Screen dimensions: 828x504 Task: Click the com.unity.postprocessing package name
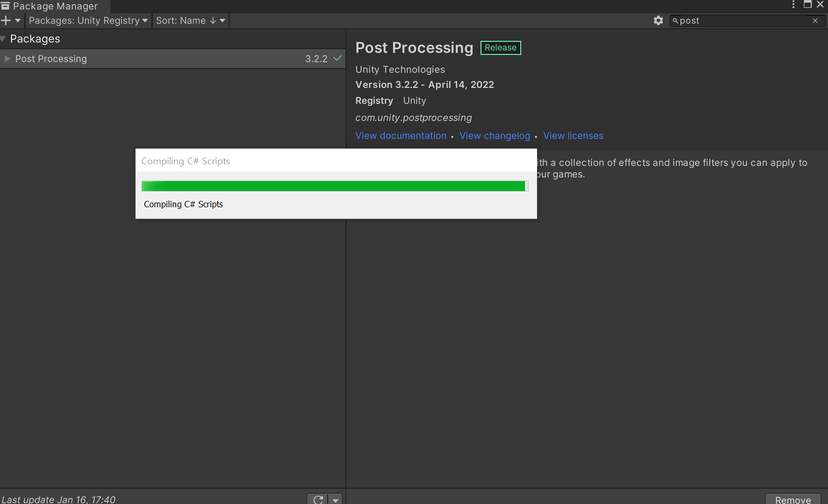pyautogui.click(x=413, y=118)
